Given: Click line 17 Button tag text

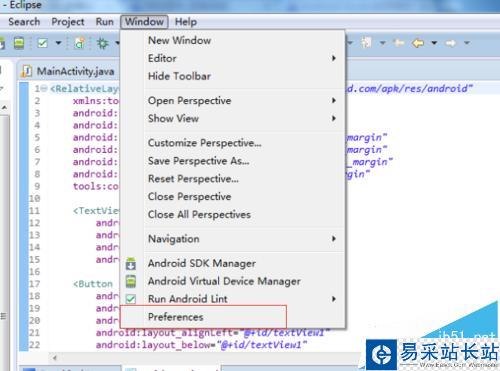Looking at the screenshot, I should pyautogui.click(x=93, y=284).
